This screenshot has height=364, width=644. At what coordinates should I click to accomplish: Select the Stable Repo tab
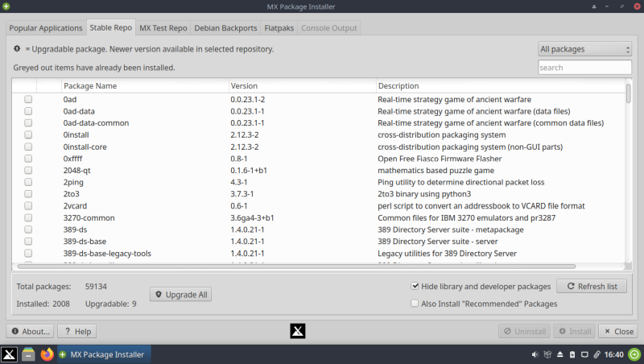coord(111,27)
